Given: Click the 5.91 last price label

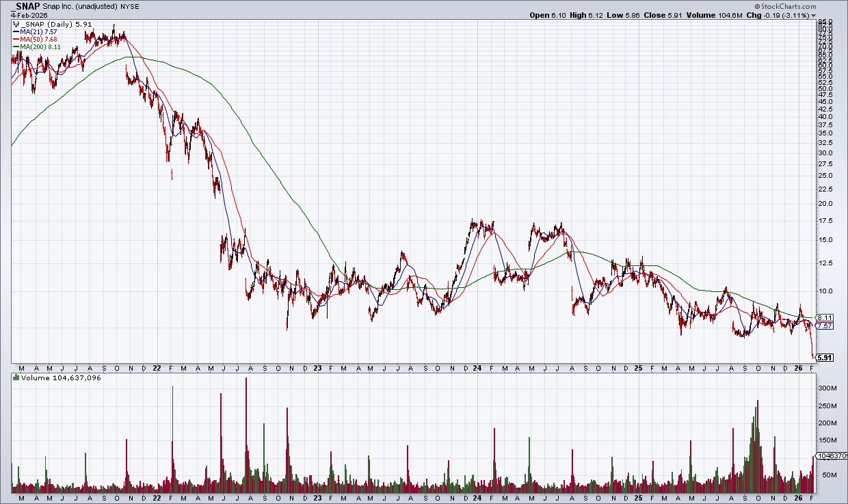Looking at the screenshot, I should [x=827, y=358].
